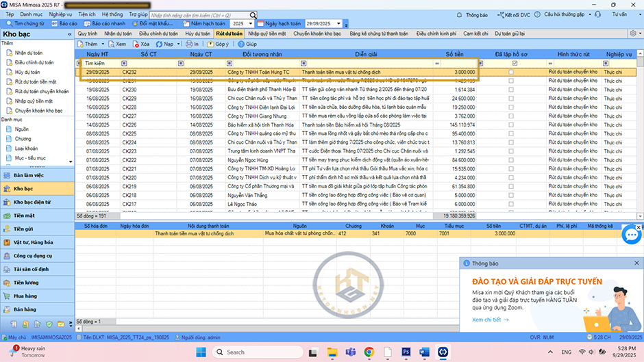Click the chat bubble support icon
644x362 pixels.
click(x=631, y=235)
